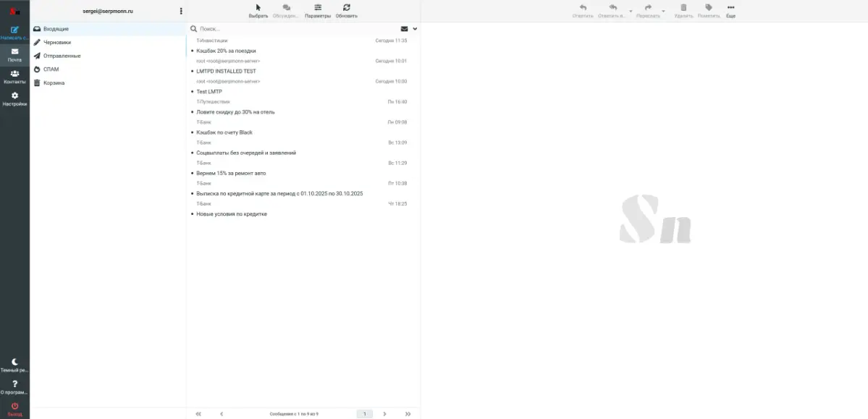Open the СПАМ folder
Screen dimensions: 868x419
pos(51,69)
